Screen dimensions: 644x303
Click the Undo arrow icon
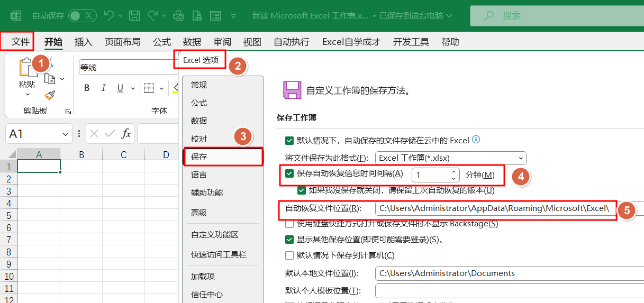point(109,16)
